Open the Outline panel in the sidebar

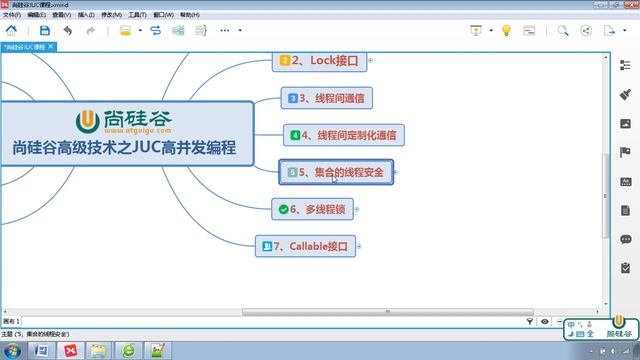[625, 65]
